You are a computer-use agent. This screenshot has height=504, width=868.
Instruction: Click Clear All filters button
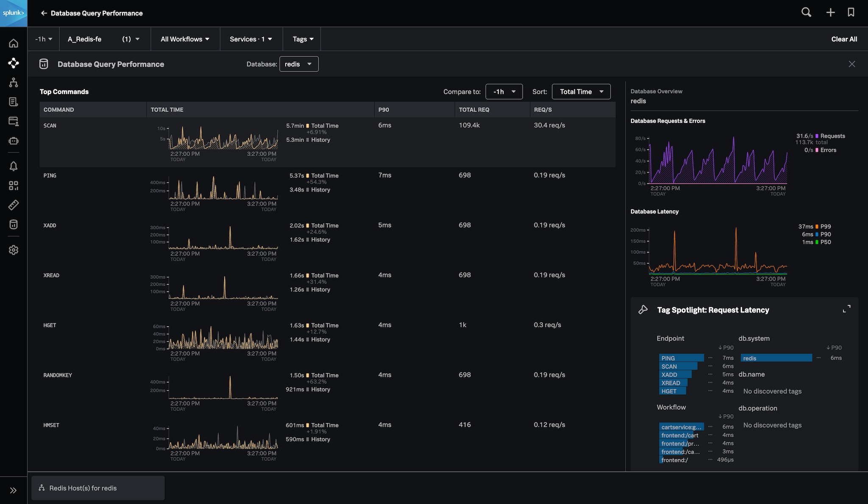844,39
